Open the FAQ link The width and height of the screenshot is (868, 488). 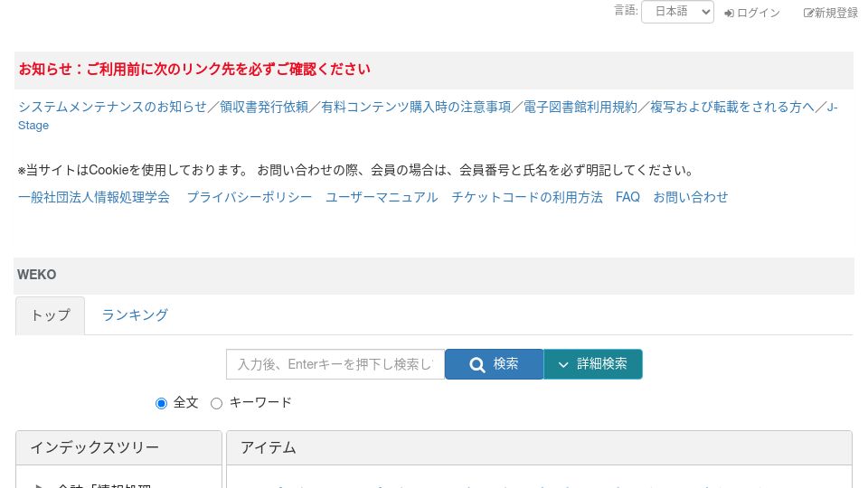point(627,197)
